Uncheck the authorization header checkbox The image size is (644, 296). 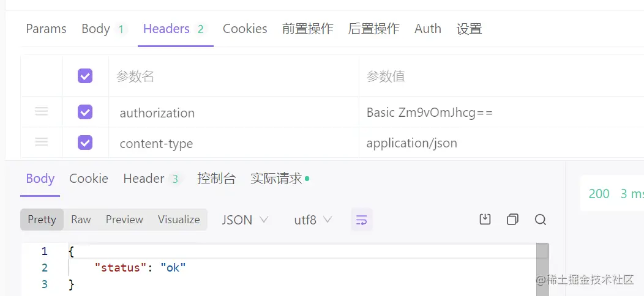pos(85,112)
